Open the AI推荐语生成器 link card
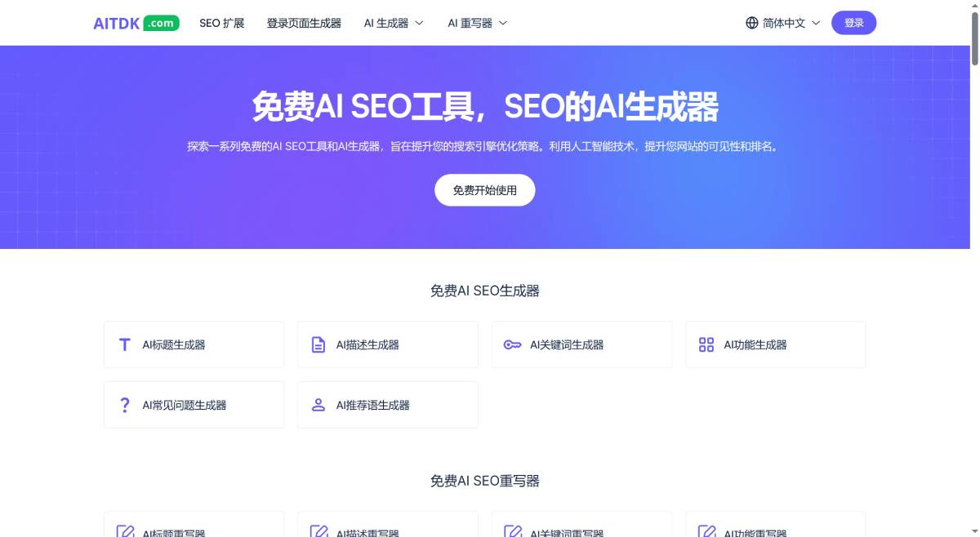This screenshot has width=980, height=537. (x=388, y=405)
